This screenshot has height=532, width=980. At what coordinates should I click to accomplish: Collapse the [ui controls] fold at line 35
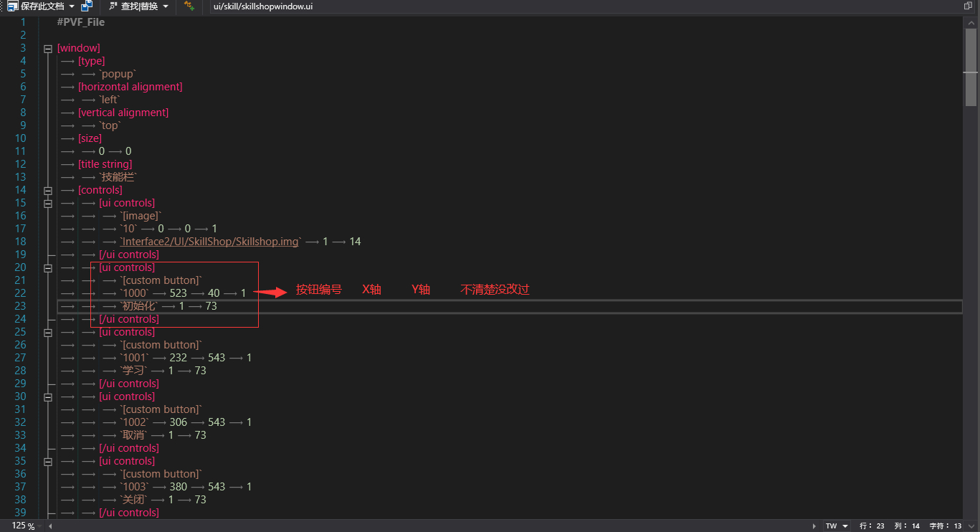click(48, 462)
